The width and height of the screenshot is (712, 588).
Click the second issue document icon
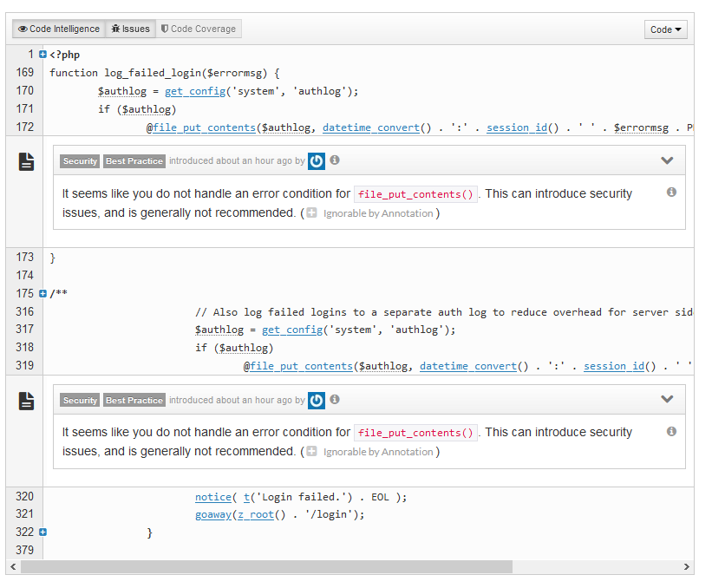click(27, 400)
